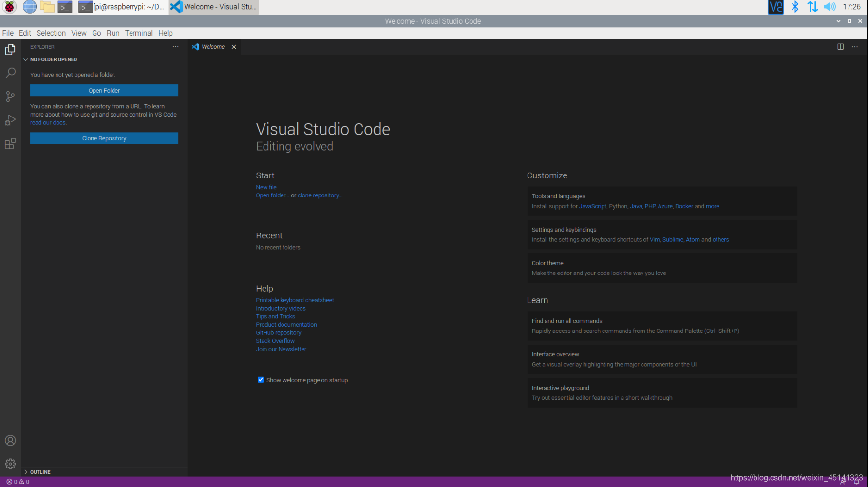
Task: Open the Edit menu
Action: 25,33
